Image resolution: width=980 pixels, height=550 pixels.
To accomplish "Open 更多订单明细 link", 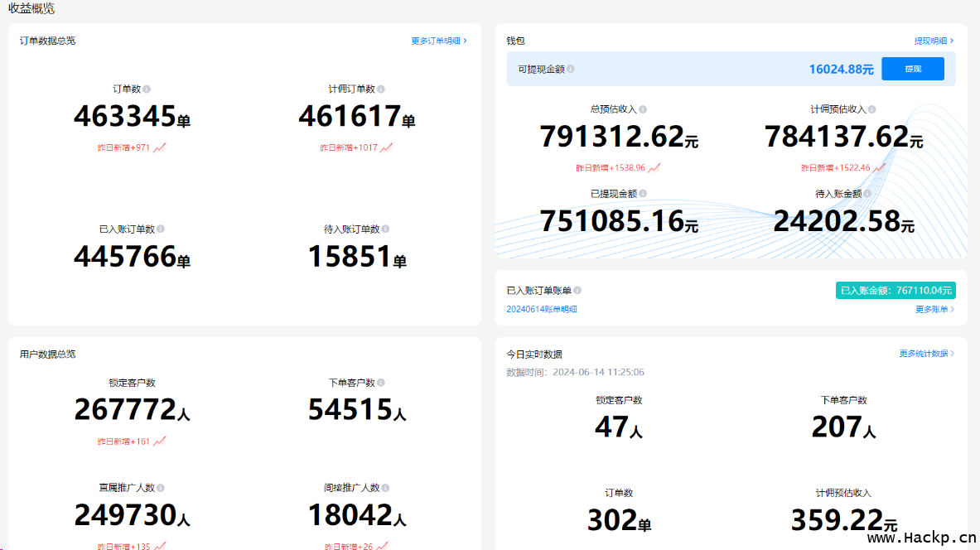I will click(x=439, y=41).
